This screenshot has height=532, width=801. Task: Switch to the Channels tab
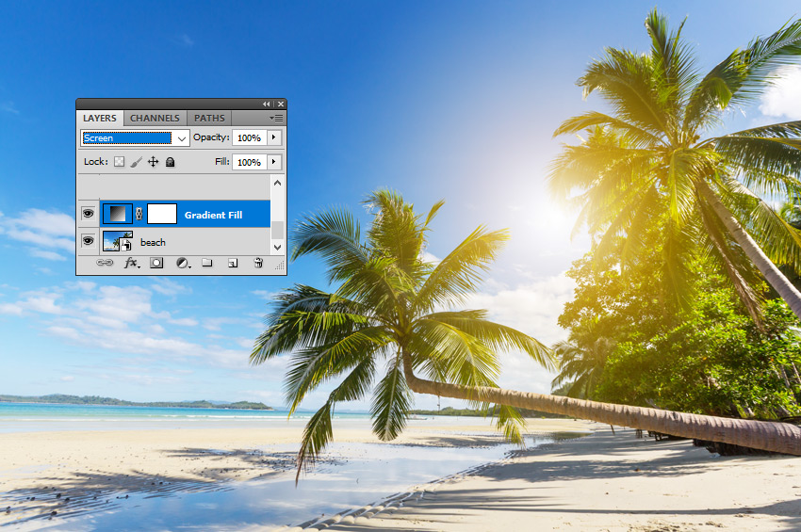pyautogui.click(x=155, y=118)
